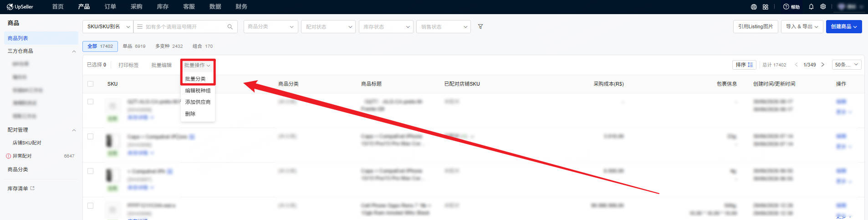This screenshot has height=220, width=868.
Task: Click the 采购成本(R$) column header
Action: (x=608, y=84)
